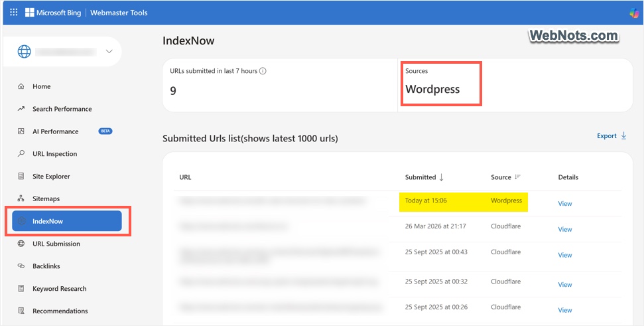Sort by Submitted column arrow
Image resolution: width=644 pixels, height=326 pixels.
tap(442, 177)
